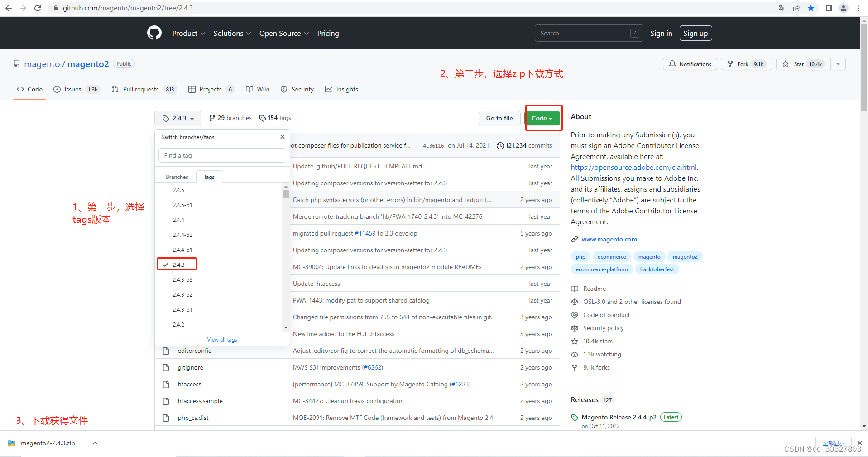Viewport: 868px width, 457px height.
Task: Open the Security tab
Action: (x=297, y=89)
